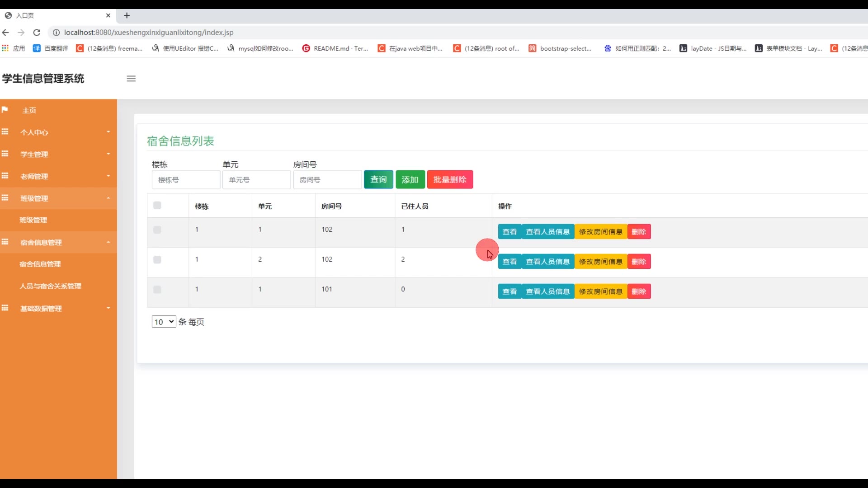Image resolution: width=868 pixels, height=488 pixels.
Task: Open the README.md bookmark
Action: pos(335,48)
